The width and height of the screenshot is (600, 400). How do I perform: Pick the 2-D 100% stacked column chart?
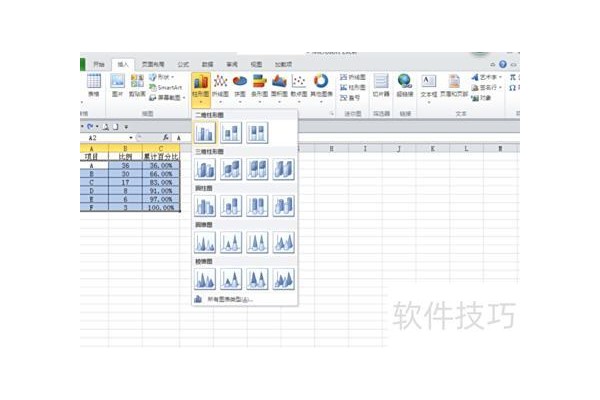click(257, 132)
